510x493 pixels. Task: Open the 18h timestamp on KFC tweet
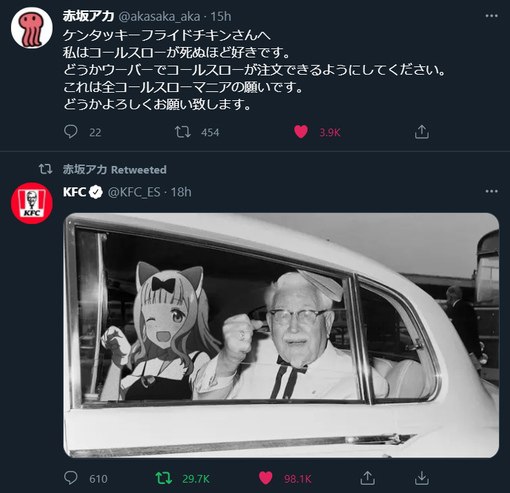click(x=181, y=192)
